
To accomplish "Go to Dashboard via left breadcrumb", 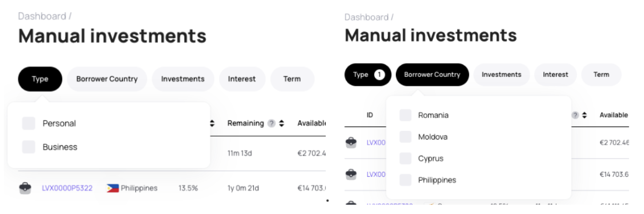I will pyautogui.click(x=42, y=16).
